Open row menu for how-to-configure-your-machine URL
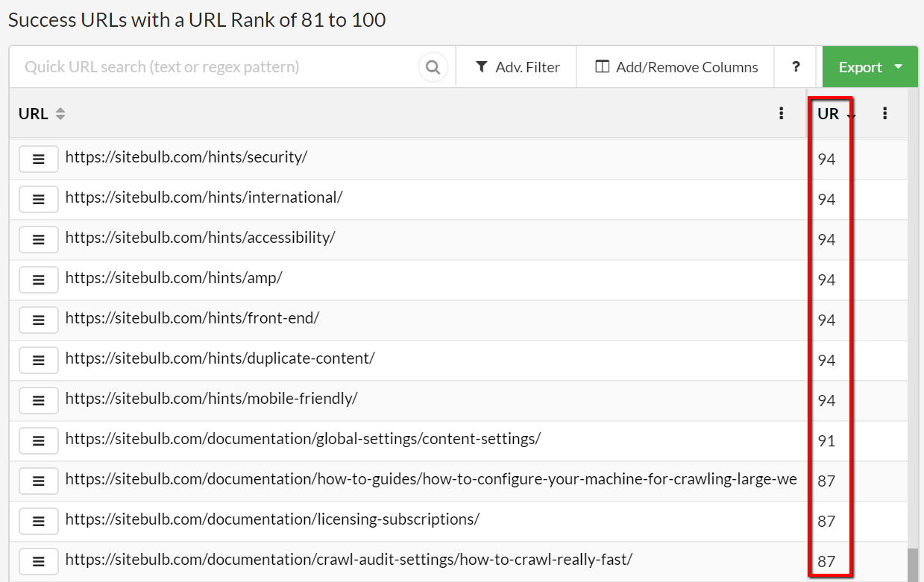This screenshot has height=582, width=924. (39, 481)
